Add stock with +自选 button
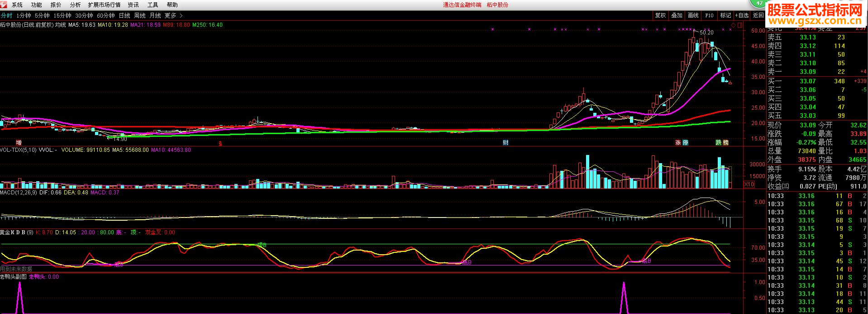This screenshot has height=314, width=868. point(742,15)
